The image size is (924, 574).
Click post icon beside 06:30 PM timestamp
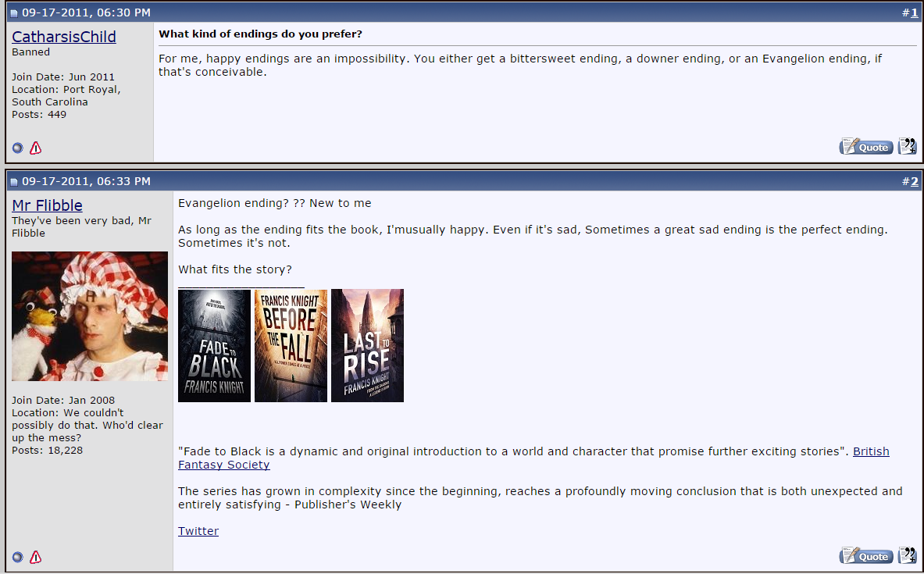pyautogui.click(x=14, y=13)
